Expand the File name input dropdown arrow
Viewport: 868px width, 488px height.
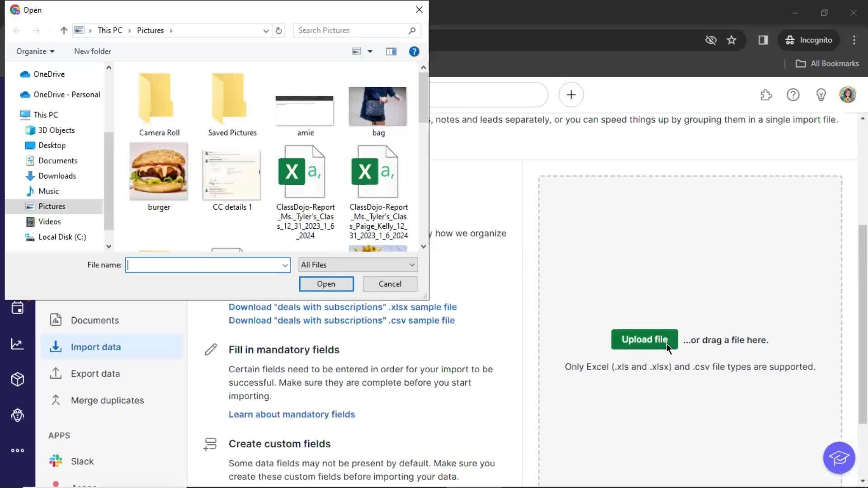point(285,264)
